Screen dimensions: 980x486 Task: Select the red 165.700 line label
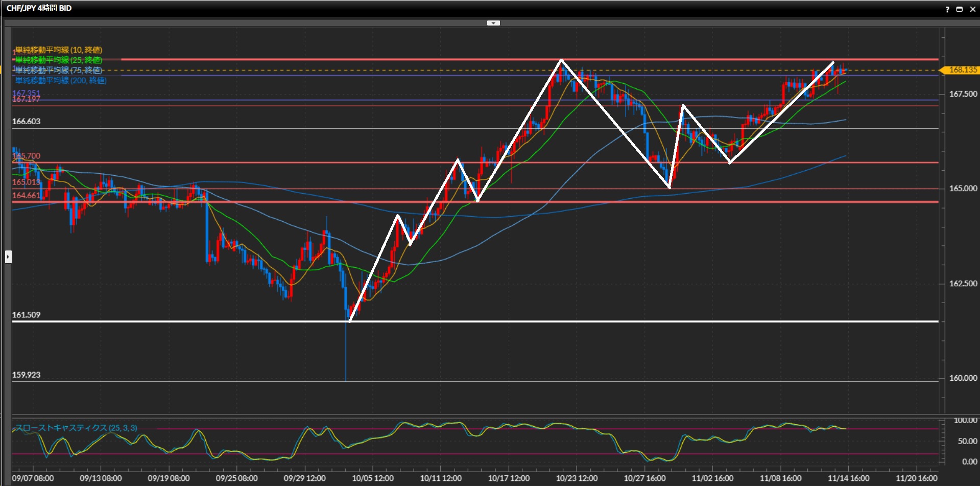26,156
